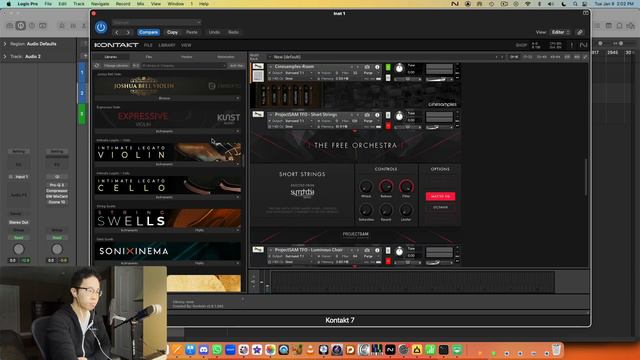Adjust Short Strings Tune knob
The width and height of the screenshot is (640, 360).
click(x=399, y=116)
